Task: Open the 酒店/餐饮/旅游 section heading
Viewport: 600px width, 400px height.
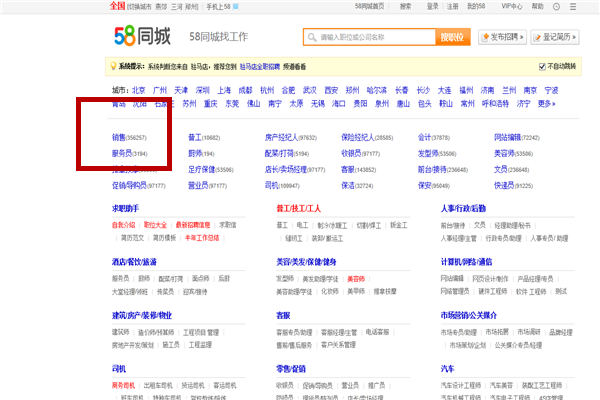Action: coord(134,262)
